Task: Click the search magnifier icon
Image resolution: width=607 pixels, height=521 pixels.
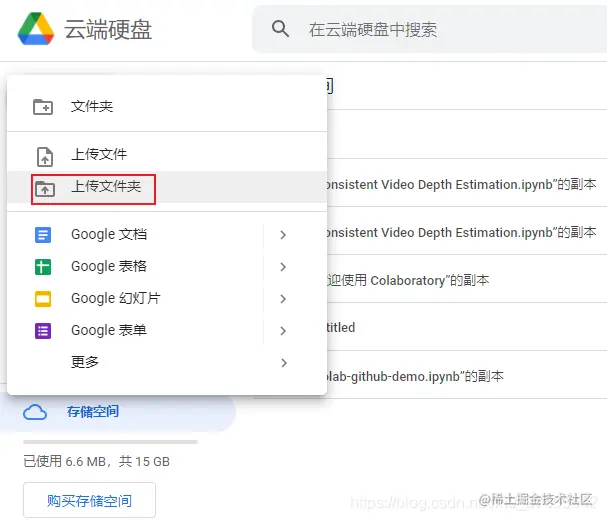Action: tap(280, 29)
